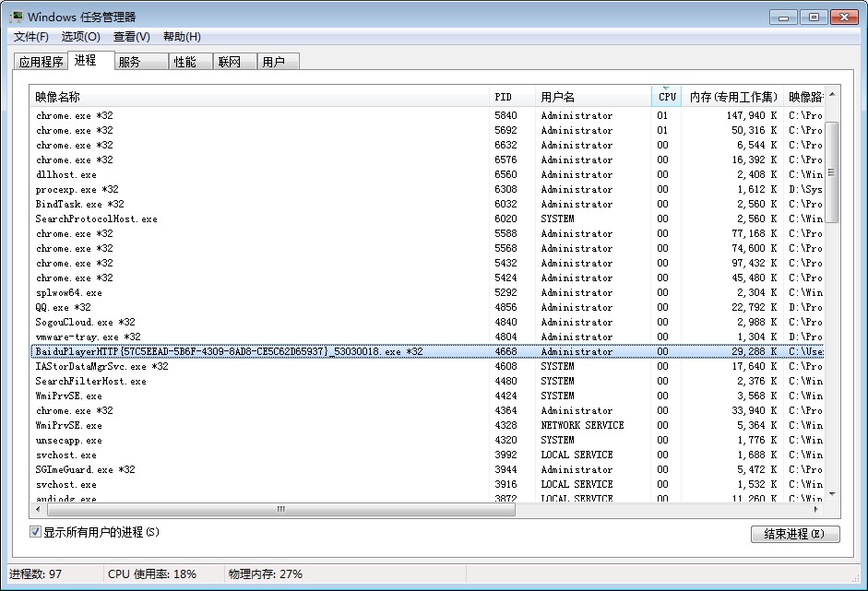
Task: Select the IAStorDataMgrSvc.exe *32 process
Action: click(427, 366)
